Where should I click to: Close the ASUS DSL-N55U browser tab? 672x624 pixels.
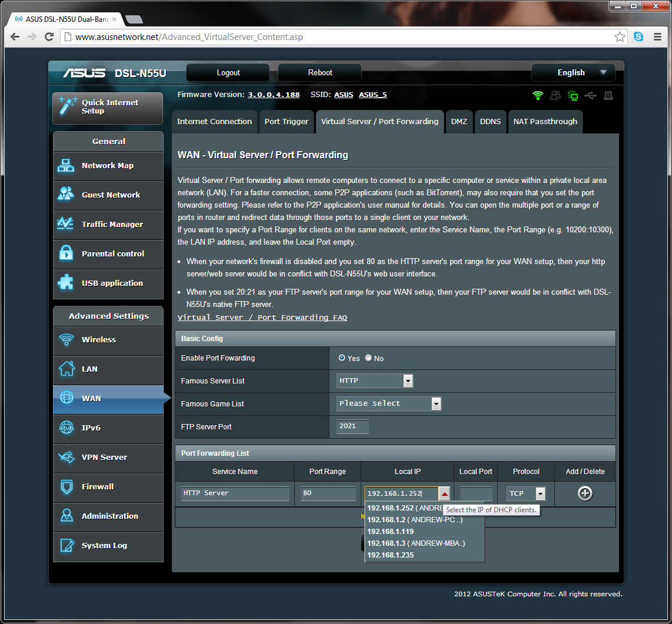[x=114, y=19]
